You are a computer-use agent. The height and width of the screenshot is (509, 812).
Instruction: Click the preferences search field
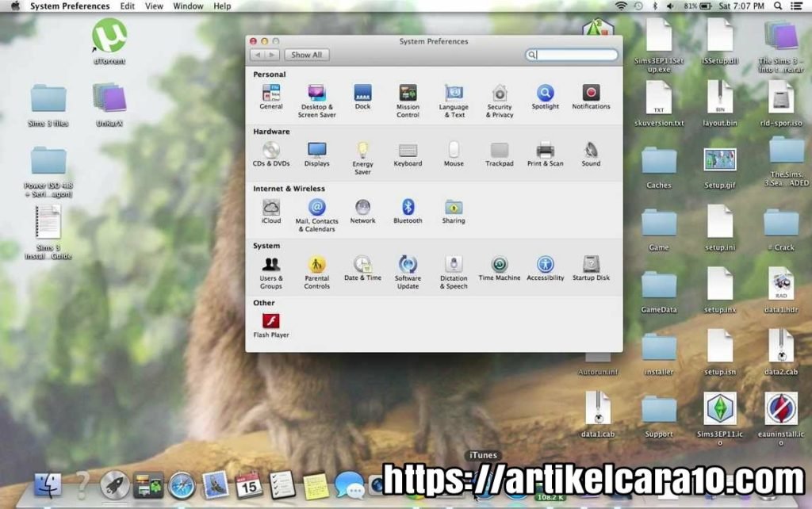(x=573, y=55)
